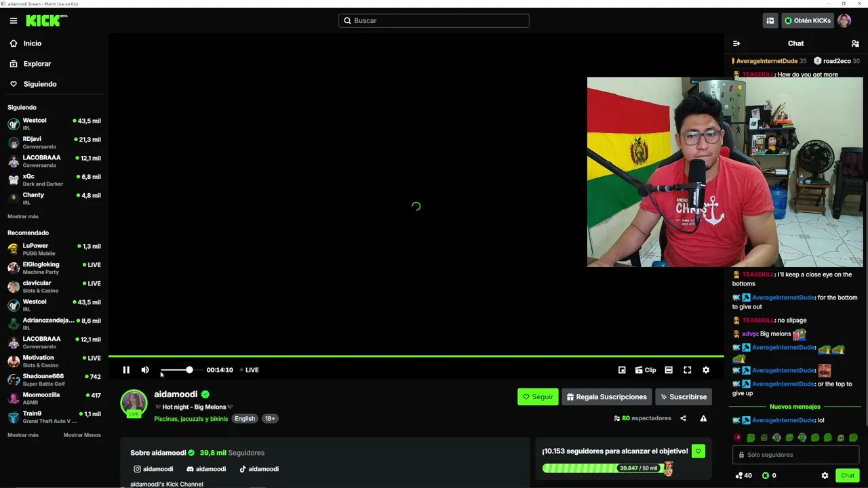This screenshot has width=868, height=488.
Task: Click the Suscribirse button
Action: tap(684, 397)
